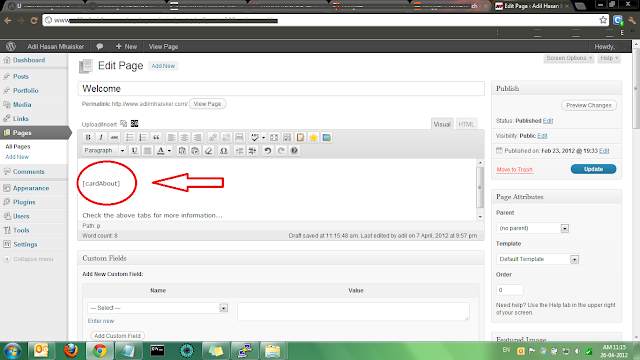This screenshot has height=360, width=640.
Task: Open custom field name Select dropdown
Action: [x=158, y=308]
